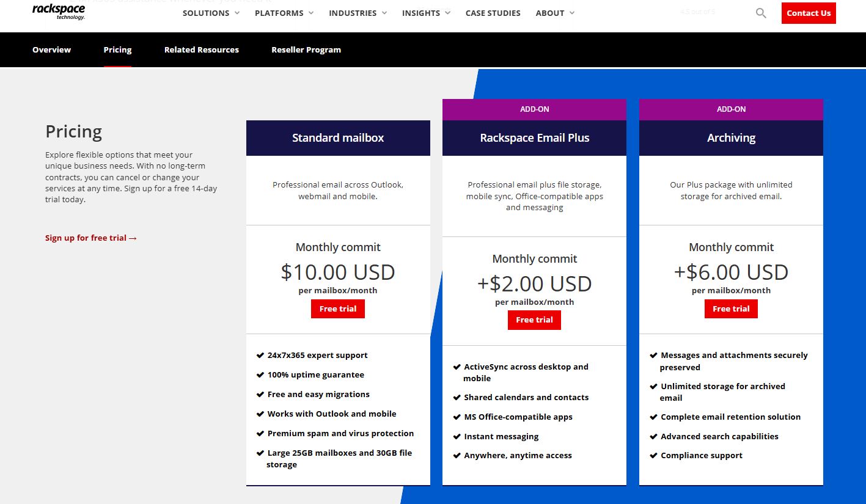This screenshot has width=866, height=504.
Task: Open the PLATFORMS menu
Action: click(x=279, y=13)
